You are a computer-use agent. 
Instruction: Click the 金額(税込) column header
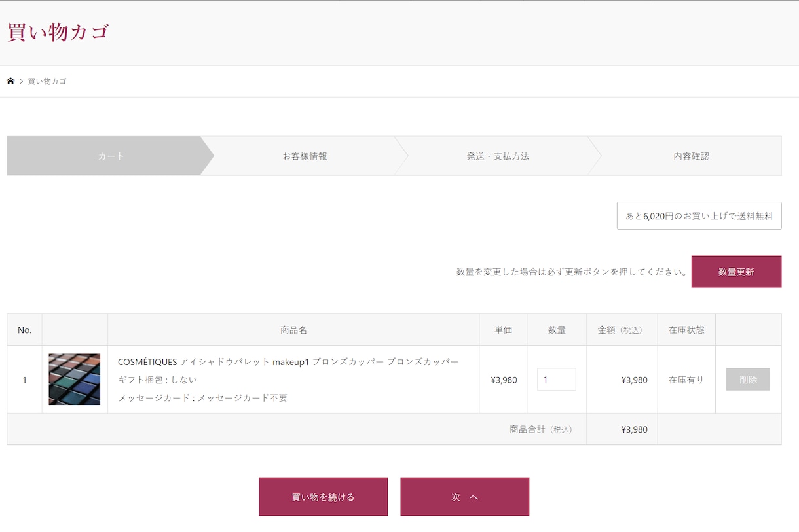point(622,330)
